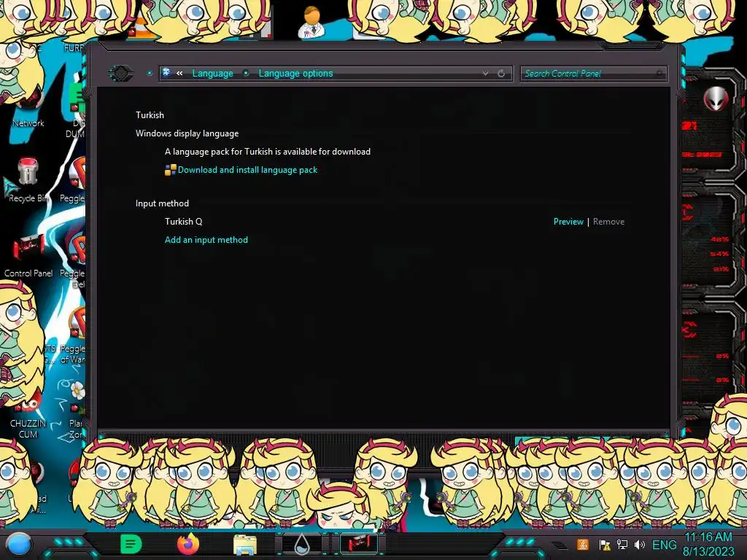This screenshot has height=560, width=747.
Task: Select the Peggle of War desktop icon
Action: [x=73, y=335]
